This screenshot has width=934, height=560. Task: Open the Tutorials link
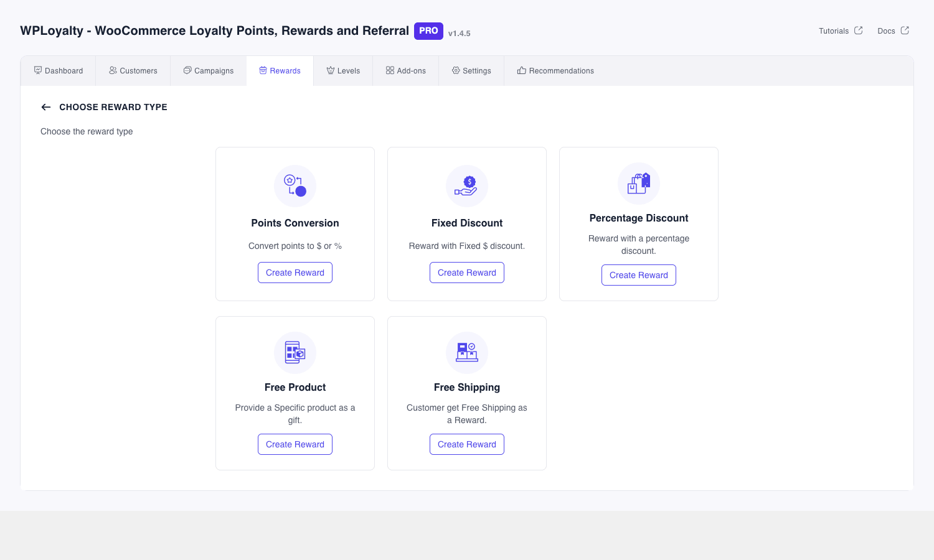[841, 30]
